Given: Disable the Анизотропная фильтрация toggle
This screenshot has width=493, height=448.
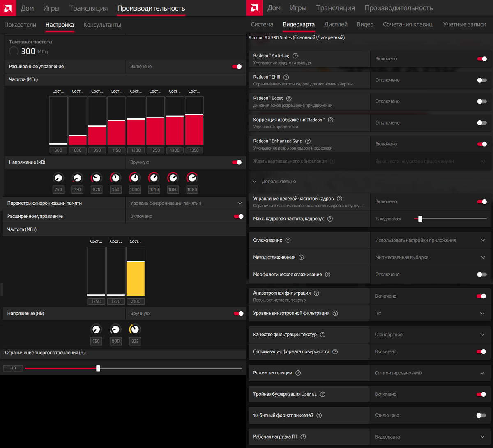Looking at the screenshot, I should pyautogui.click(x=481, y=296).
